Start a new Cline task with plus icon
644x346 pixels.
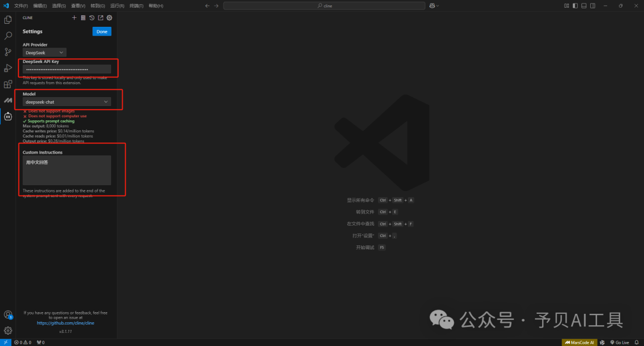[x=75, y=18]
